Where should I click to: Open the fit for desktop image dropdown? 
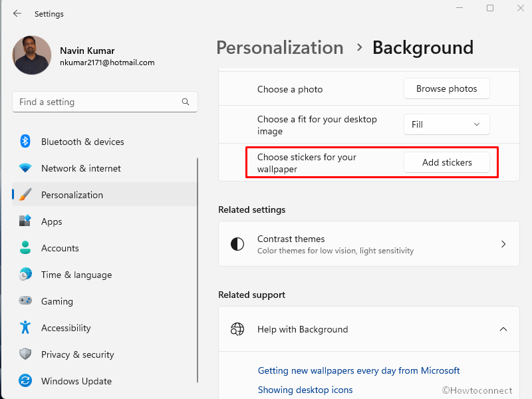coord(446,124)
